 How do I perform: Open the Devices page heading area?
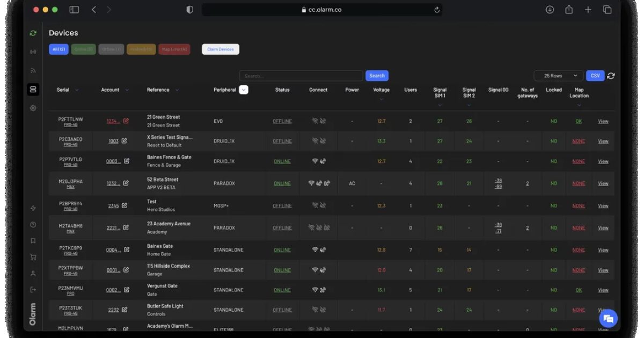[63, 33]
